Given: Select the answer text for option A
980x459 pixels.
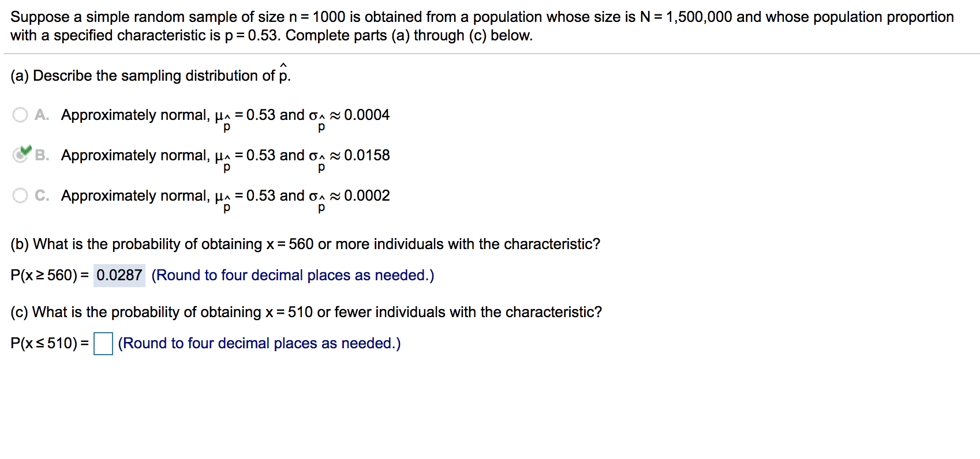Looking at the screenshot, I should point(225,115).
